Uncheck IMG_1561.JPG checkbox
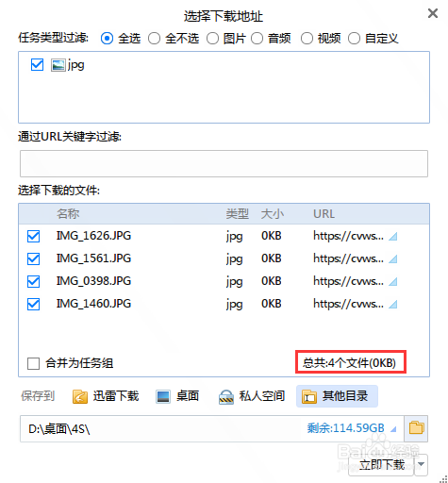Image resolution: width=448 pixels, height=483 pixels. coord(33,258)
